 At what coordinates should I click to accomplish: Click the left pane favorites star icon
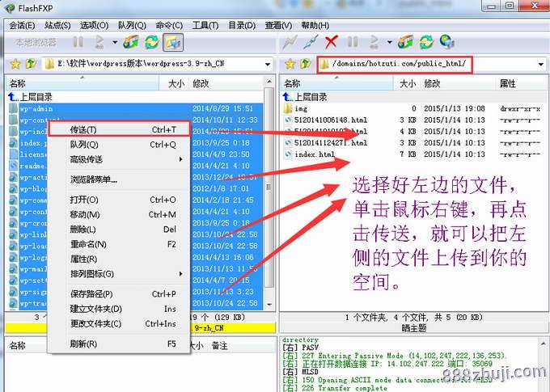click(x=15, y=64)
